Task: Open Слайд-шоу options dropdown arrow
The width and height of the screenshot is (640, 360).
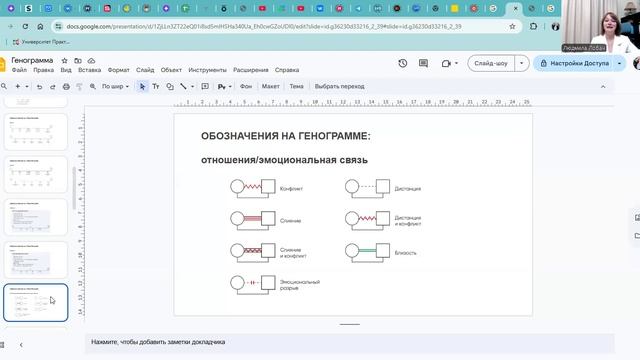Action: click(521, 63)
